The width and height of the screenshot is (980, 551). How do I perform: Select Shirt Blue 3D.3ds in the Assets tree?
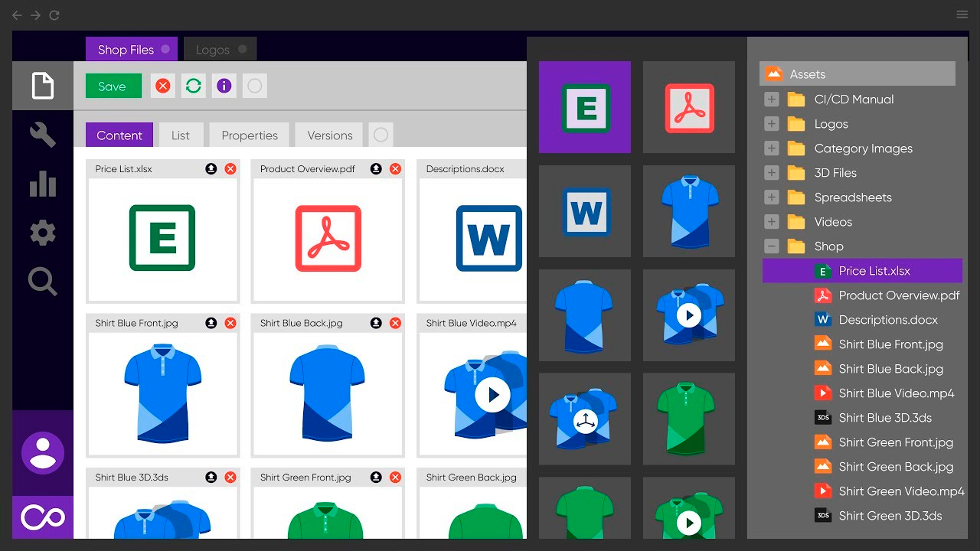point(874,418)
